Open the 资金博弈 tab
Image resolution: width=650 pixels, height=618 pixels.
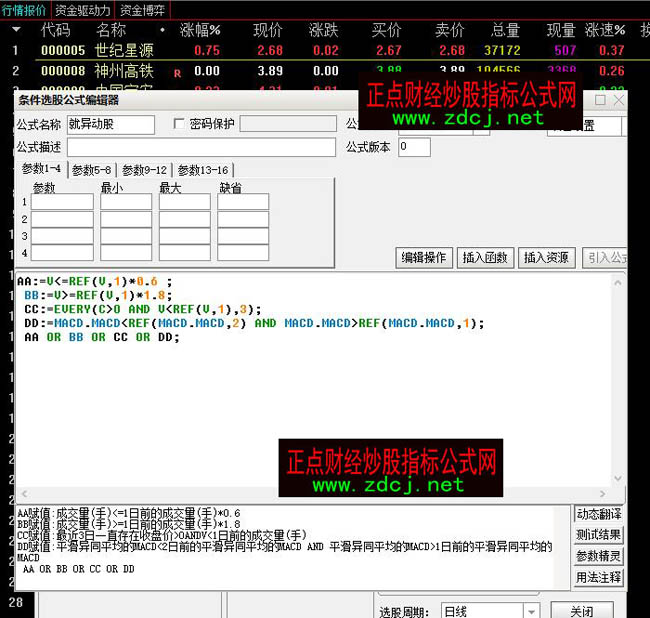[143, 10]
